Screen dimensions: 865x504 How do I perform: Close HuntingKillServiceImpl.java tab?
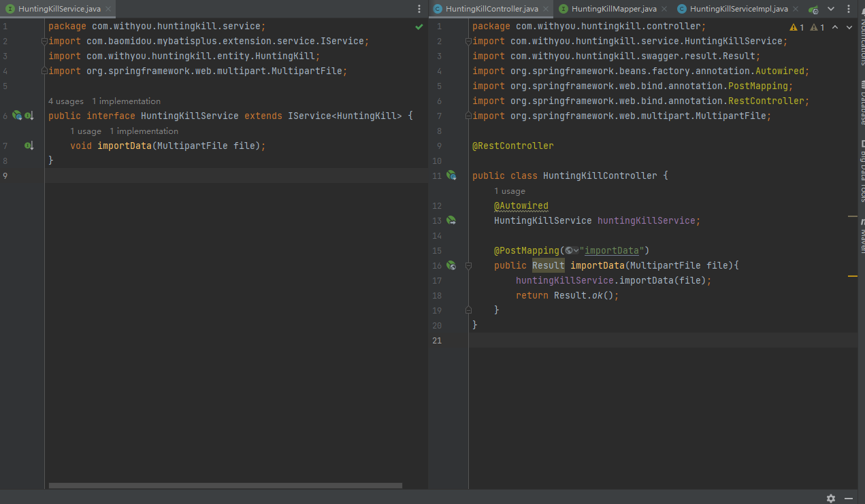pos(796,9)
